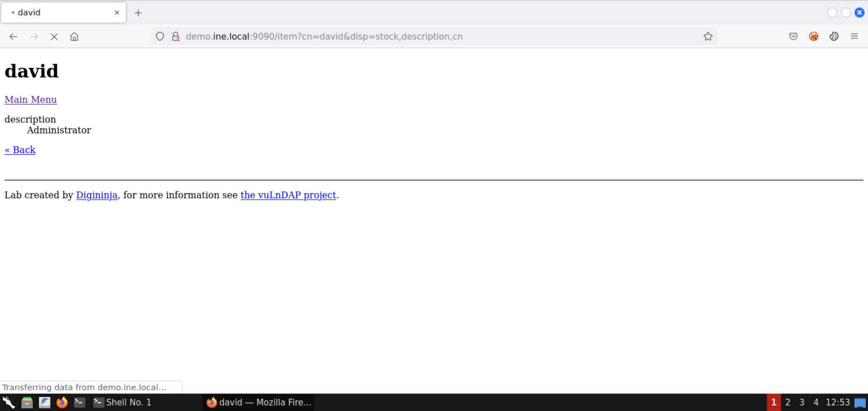Open the Digininja link
868x411 pixels.
pos(97,195)
